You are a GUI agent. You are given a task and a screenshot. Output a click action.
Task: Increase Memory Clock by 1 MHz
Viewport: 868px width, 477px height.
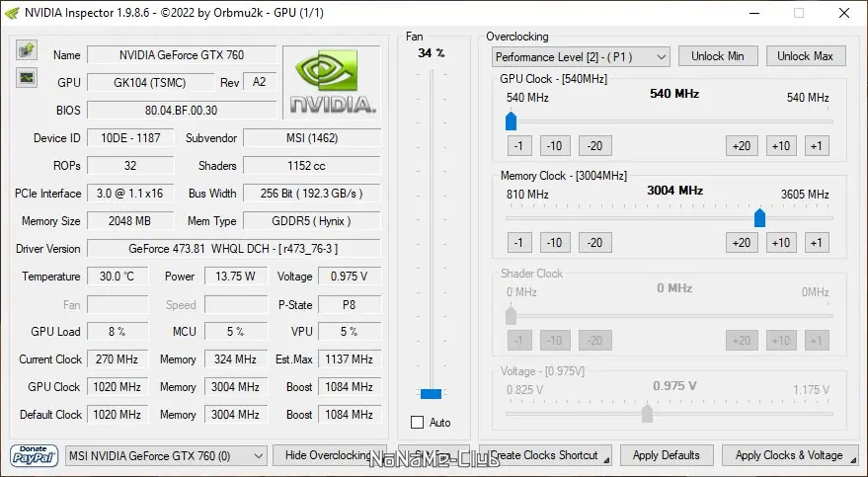(x=817, y=243)
